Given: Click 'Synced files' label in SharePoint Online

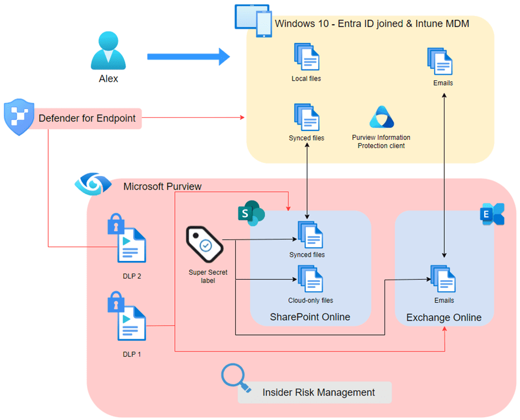Looking at the screenshot, I should tap(307, 255).
